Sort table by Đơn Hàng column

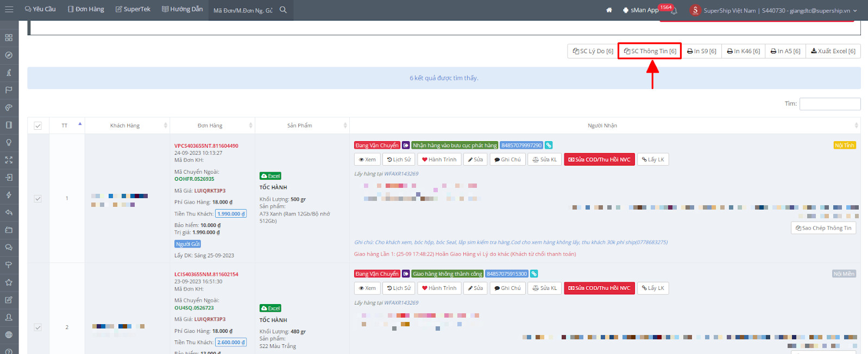[x=212, y=125]
